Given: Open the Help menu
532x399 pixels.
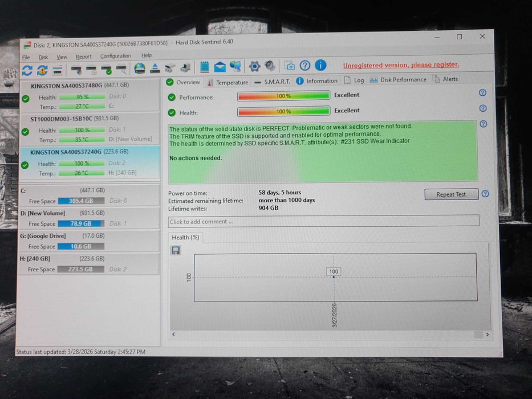Looking at the screenshot, I should click(147, 55).
